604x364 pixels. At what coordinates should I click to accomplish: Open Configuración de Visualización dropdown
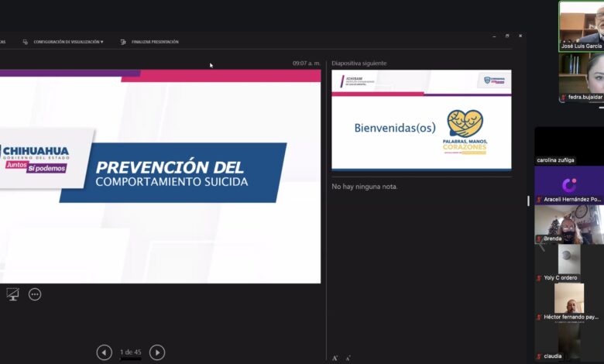tap(68, 42)
